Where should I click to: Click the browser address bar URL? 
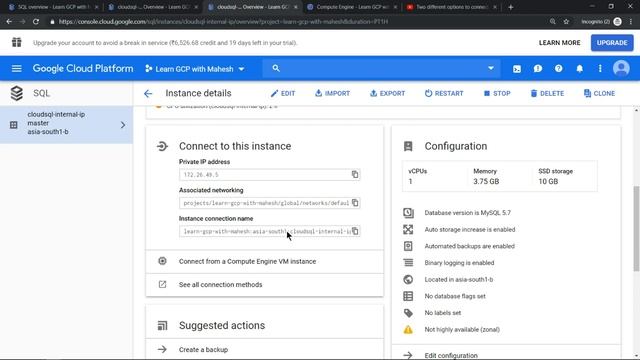pyautogui.click(x=223, y=22)
